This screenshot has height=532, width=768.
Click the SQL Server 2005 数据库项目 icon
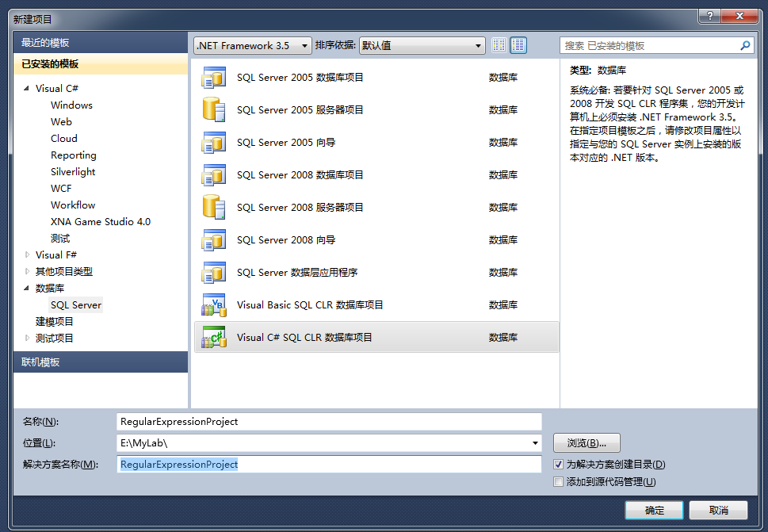coord(213,78)
